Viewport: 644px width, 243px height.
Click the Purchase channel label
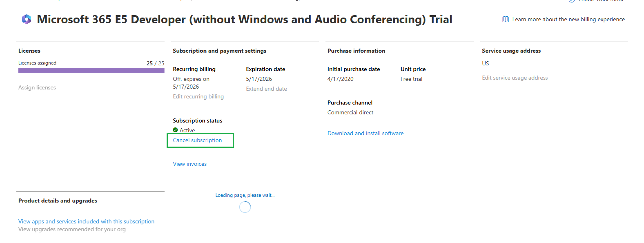coord(350,103)
